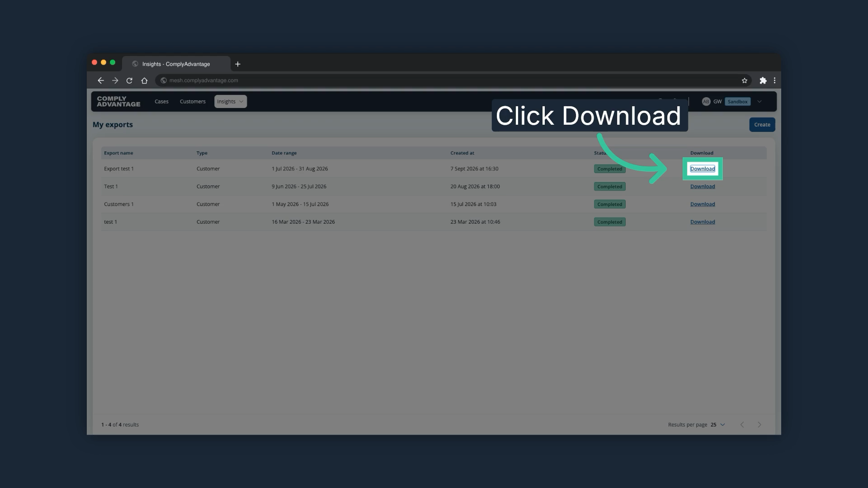Open the browser home icon
The image size is (868, 488).
coord(144,80)
